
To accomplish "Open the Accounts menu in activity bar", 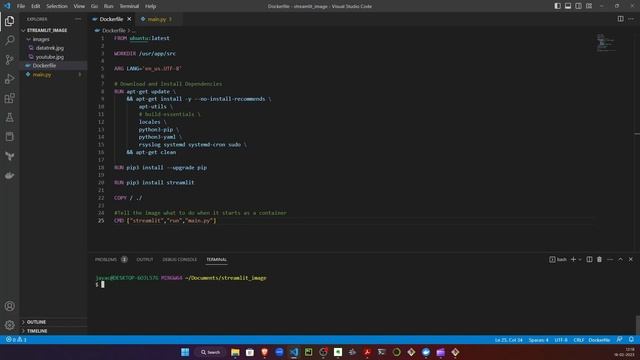I will (x=9, y=306).
